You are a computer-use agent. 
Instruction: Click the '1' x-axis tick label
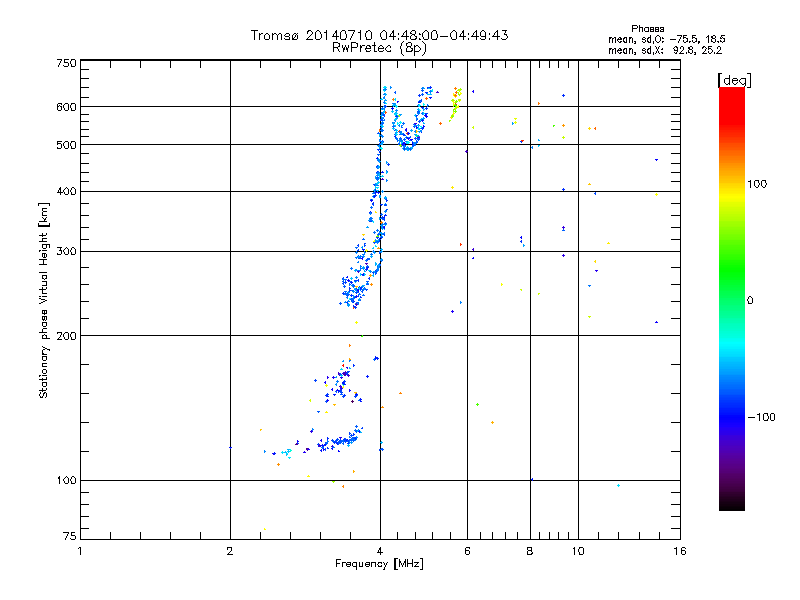click(80, 551)
